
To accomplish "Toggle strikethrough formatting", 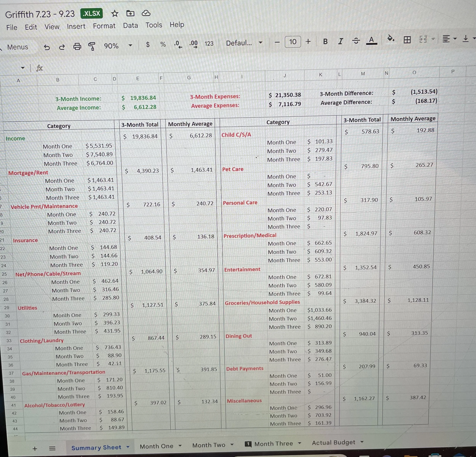I will tap(356, 41).
